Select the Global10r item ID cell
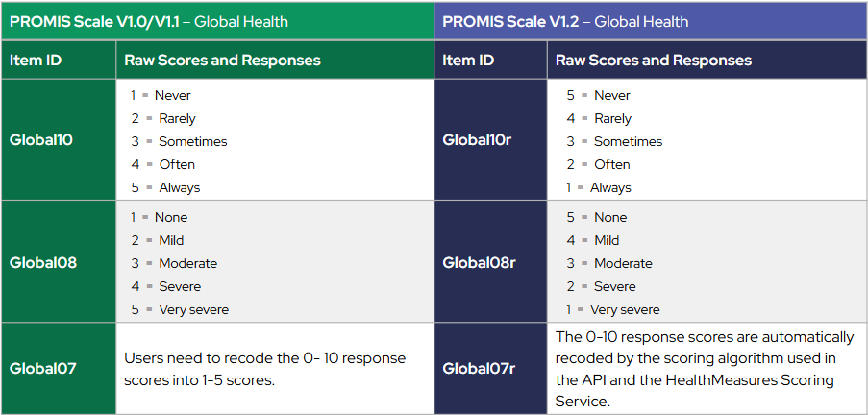Viewport: 868px width, 415px height. (477, 140)
